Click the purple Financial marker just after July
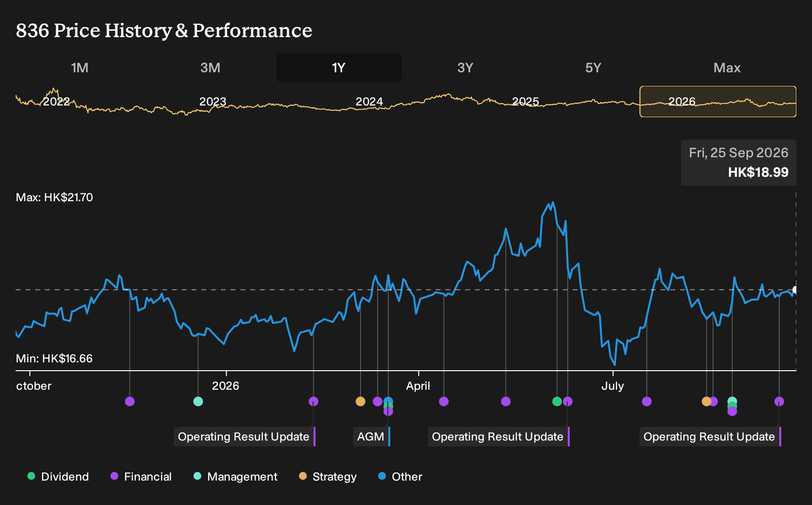Image resolution: width=812 pixels, height=505 pixels. click(x=647, y=401)
